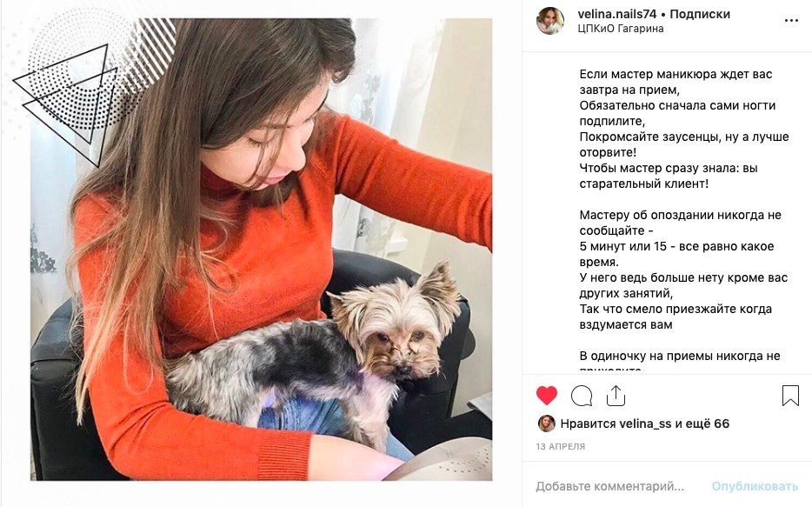Open the ЦПКиО Гагарина location link
The image size is (812, 507).
point(621,29)
